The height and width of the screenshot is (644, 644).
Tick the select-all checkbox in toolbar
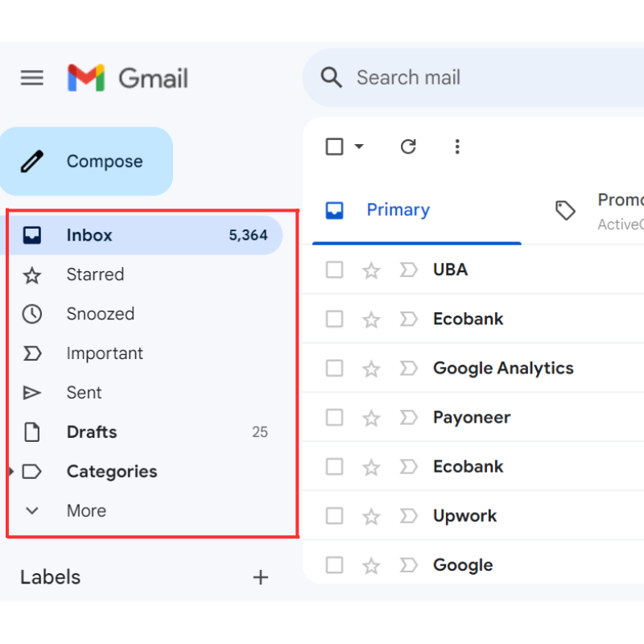[x=334, y=147]
